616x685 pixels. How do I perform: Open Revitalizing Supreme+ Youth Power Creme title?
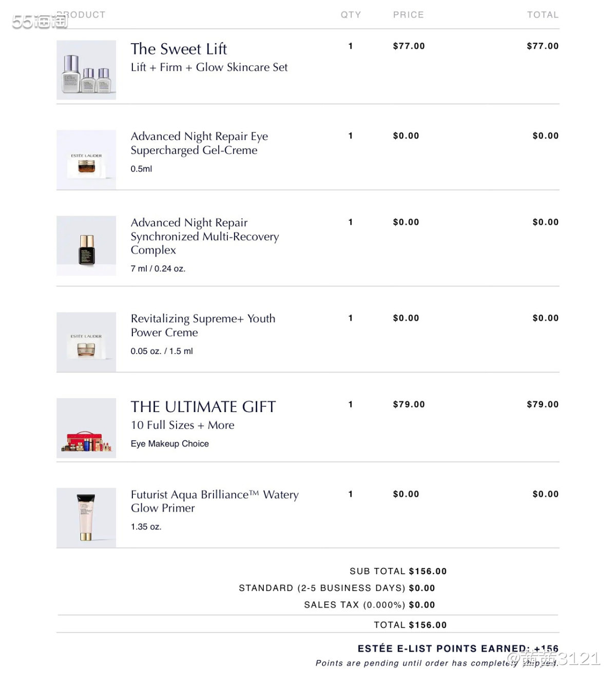pos(203,325)
